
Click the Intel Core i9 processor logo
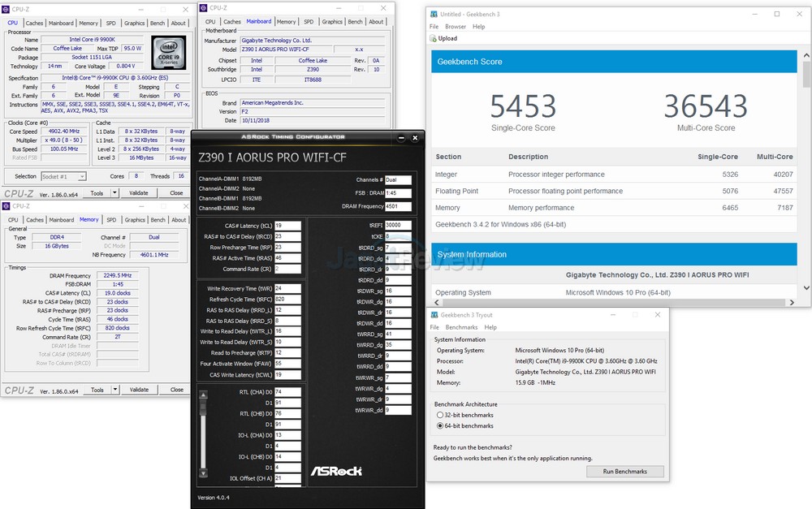point(168,53)
